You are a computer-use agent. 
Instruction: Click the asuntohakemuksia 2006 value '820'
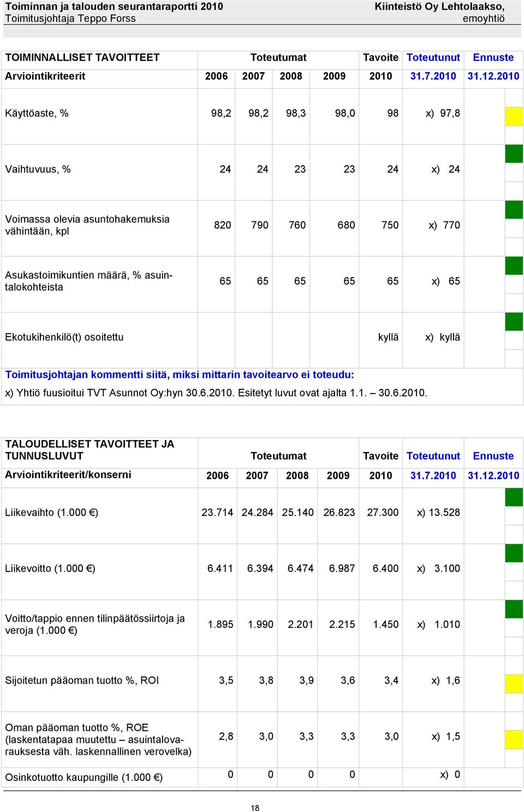(x=222, y=225)
